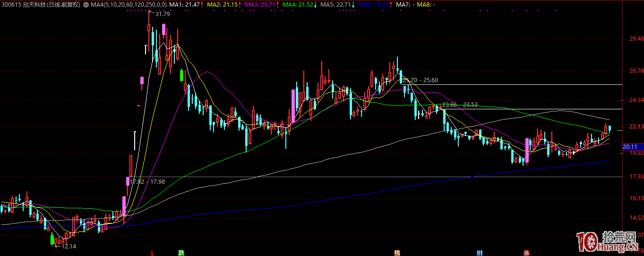
Task: Click the blue 财 event marker icon
Action: 480,253
